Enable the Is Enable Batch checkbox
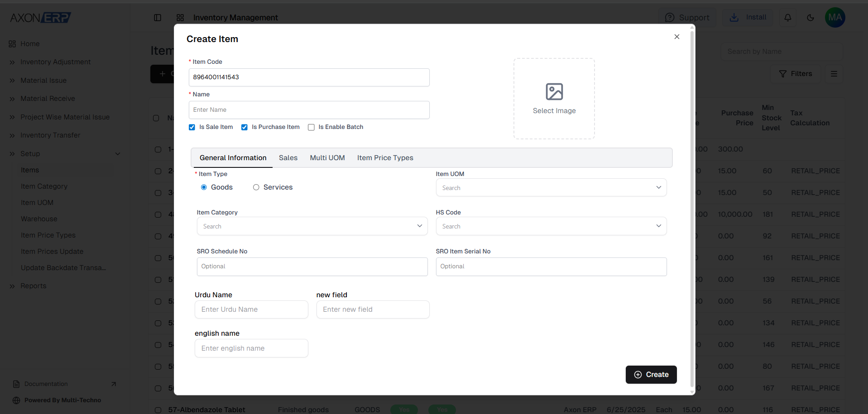868x414 pixels. (x=311, y=127)
